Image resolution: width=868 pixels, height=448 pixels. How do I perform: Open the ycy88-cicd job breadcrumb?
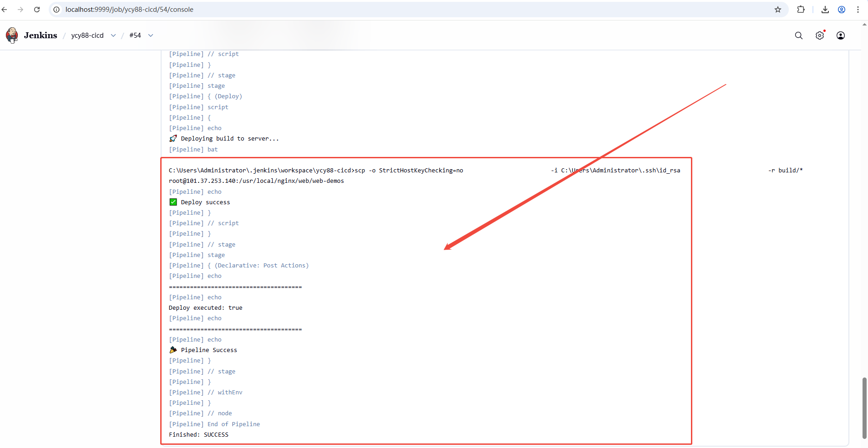[87, 35]
